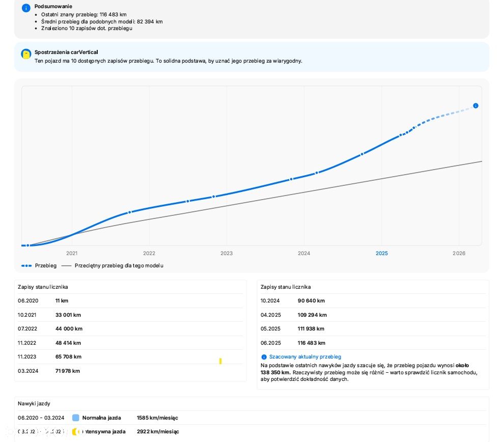Click the gray average mileage legend line
The image size is (504, 442).
coord(66,265)
